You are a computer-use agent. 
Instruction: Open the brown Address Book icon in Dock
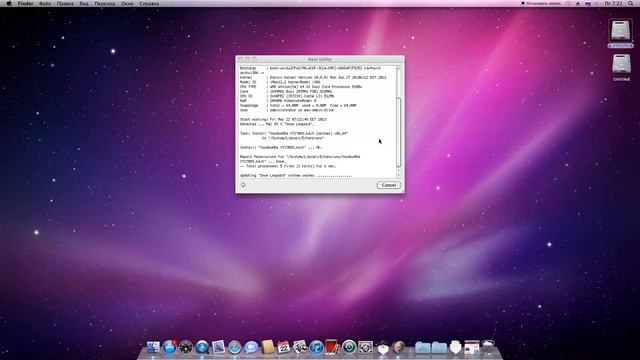[267, 347]
